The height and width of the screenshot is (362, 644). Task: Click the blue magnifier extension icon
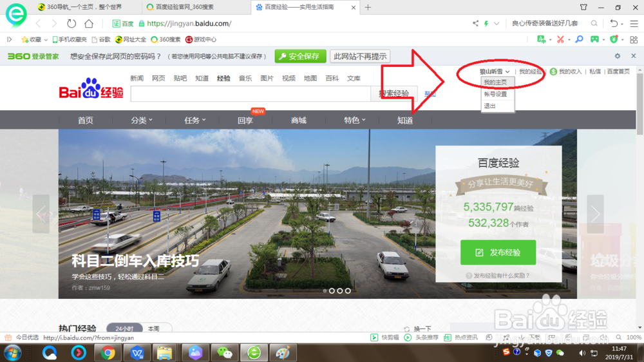coord(579,39)
